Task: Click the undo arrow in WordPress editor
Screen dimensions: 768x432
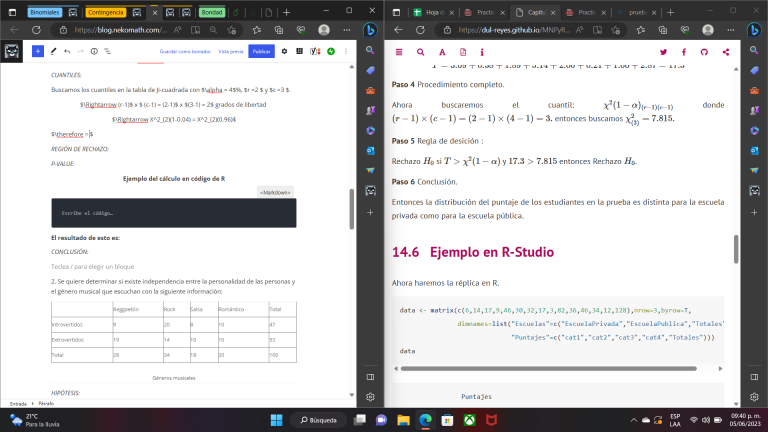Action: tap(67, 50)
